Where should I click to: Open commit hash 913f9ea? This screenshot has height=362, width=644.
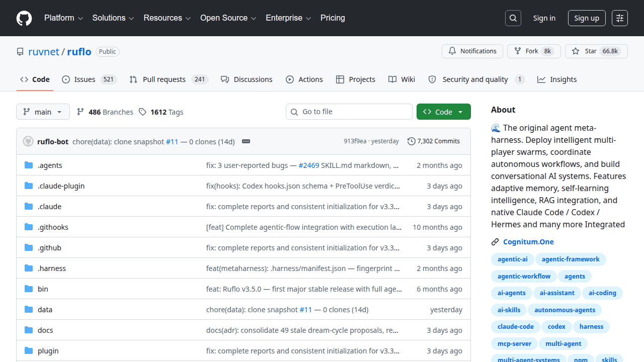[x=355, y=141]
